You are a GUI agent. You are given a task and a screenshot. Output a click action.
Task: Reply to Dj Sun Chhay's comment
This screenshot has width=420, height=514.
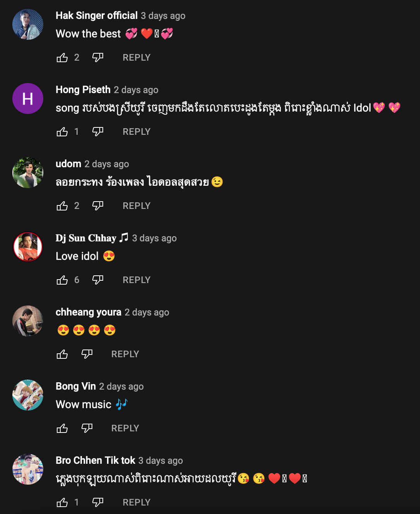tap(136, 280)
